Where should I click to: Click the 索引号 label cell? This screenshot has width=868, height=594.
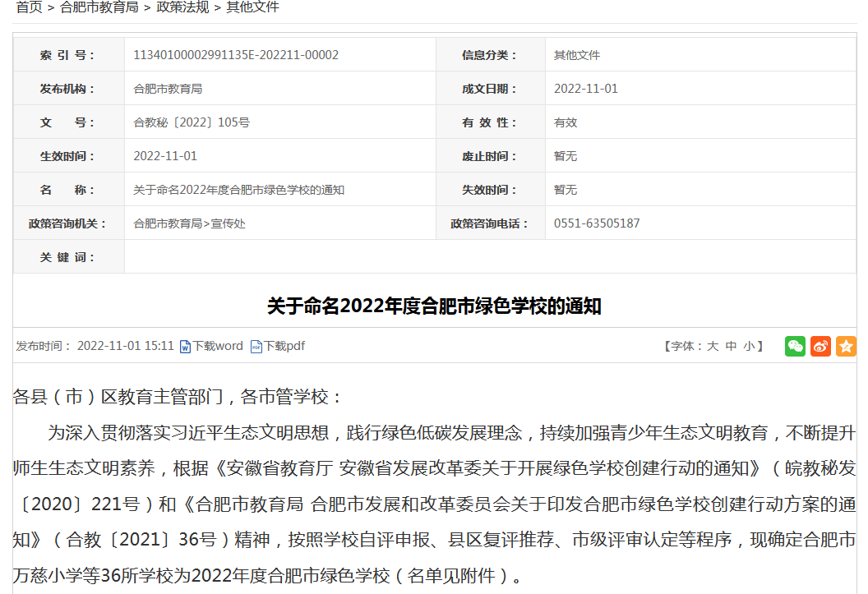pyautogui.click(x=69, y=55)
